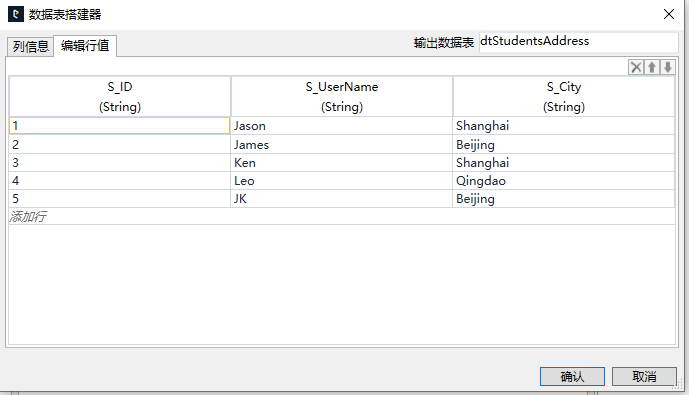
Task: Click the Leo username cell
Action: tap(342, 181)
